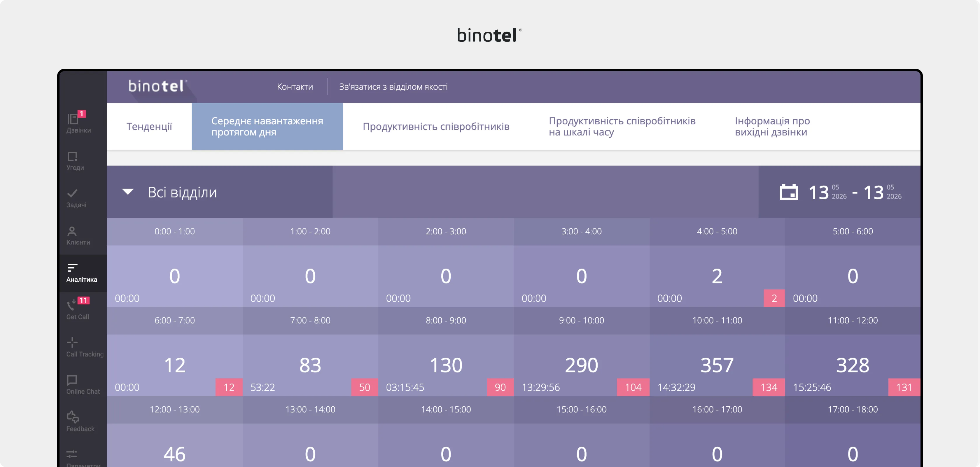Click the duration 13:29:56

tap(540, 387)
